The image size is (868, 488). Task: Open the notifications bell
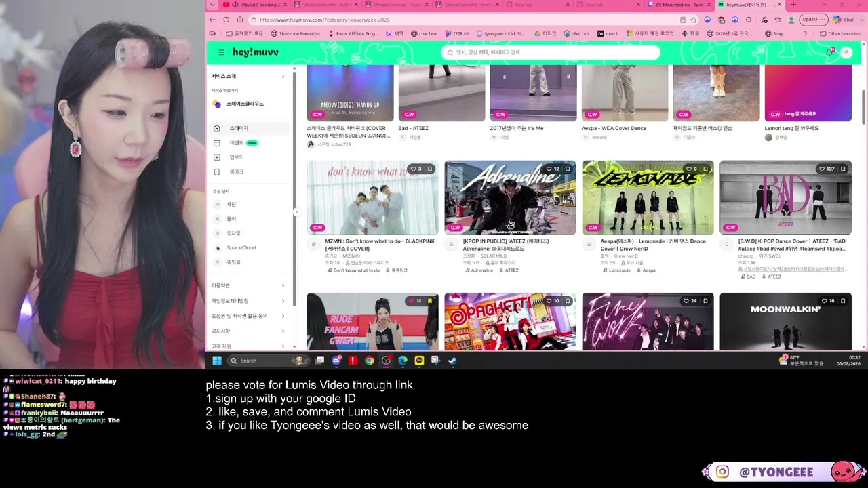click(x=830, y=52)
